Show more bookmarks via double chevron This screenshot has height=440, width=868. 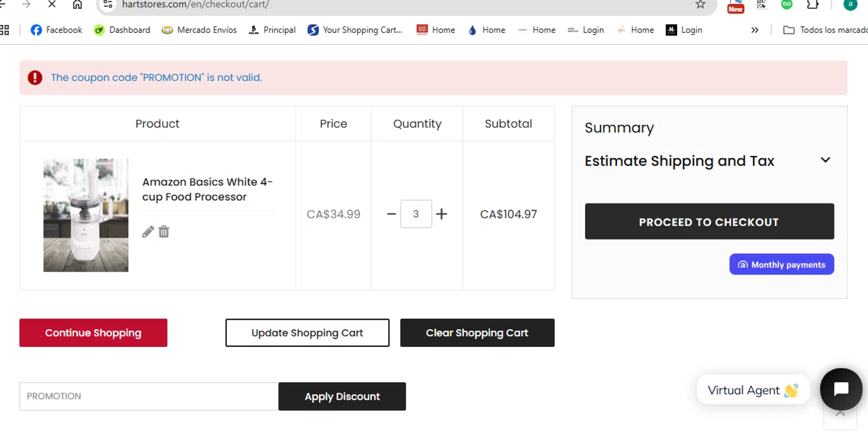click(755, 30)
